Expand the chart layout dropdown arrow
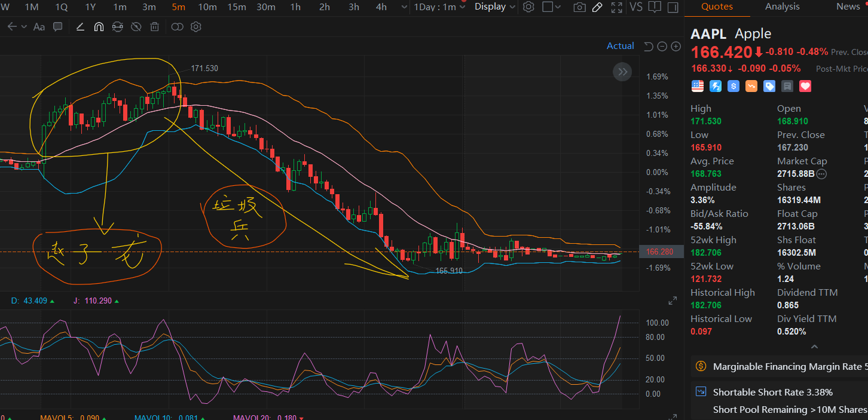 click(558, 7)
